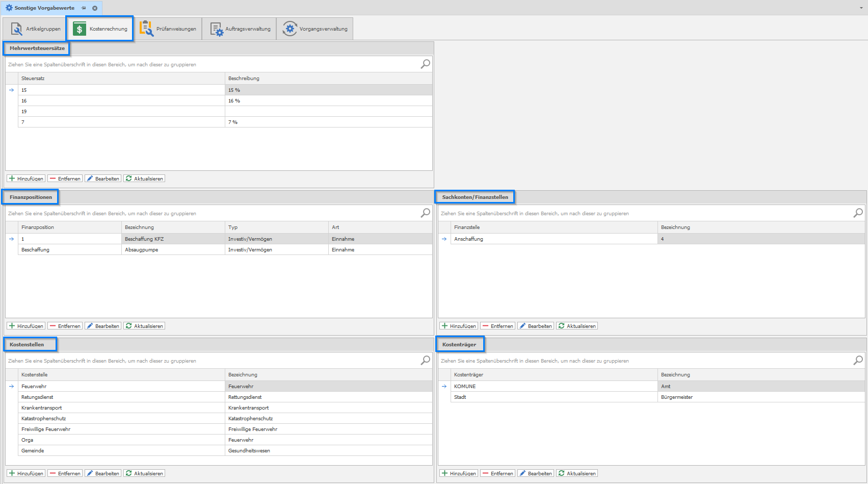Select the Auftragsverwaltung tab
Viewport: 868px width, 484px height.
click(240, 29)
